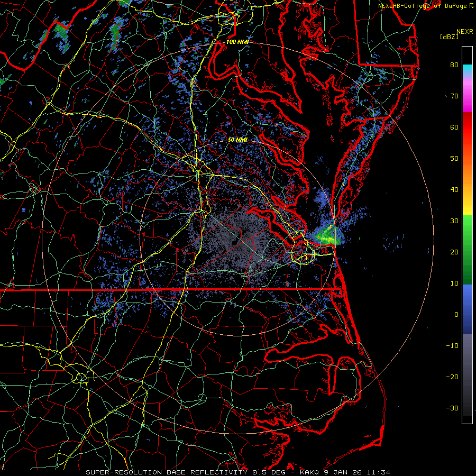Click the -10 dBZ scale value

(452, 346)
